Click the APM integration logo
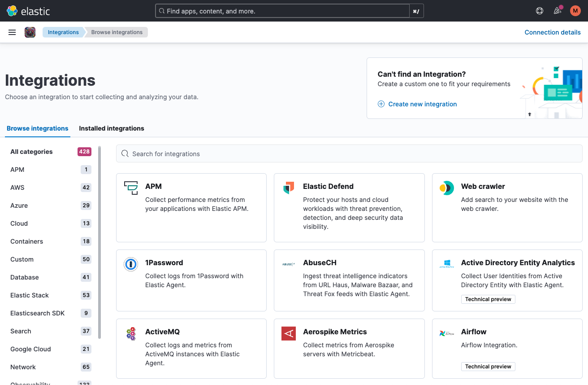Viewport: 588px width, 385px height. click(x=131, y=188)
